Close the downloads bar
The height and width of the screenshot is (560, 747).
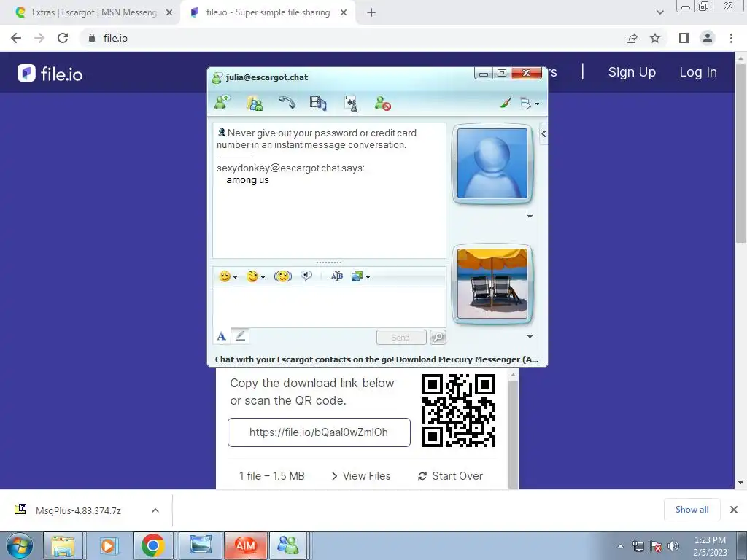pyautogui.click(x=734, y=510)
